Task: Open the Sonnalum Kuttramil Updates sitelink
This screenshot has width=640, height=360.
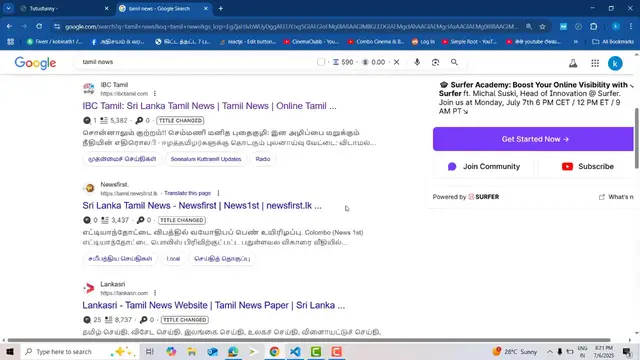Action: click(x=206, y=159)
